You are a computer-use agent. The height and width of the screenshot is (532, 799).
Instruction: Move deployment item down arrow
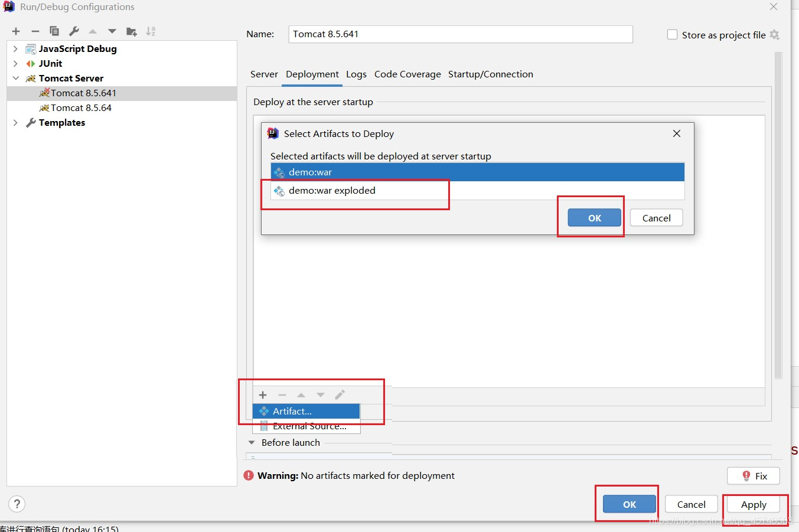[321, 395]
